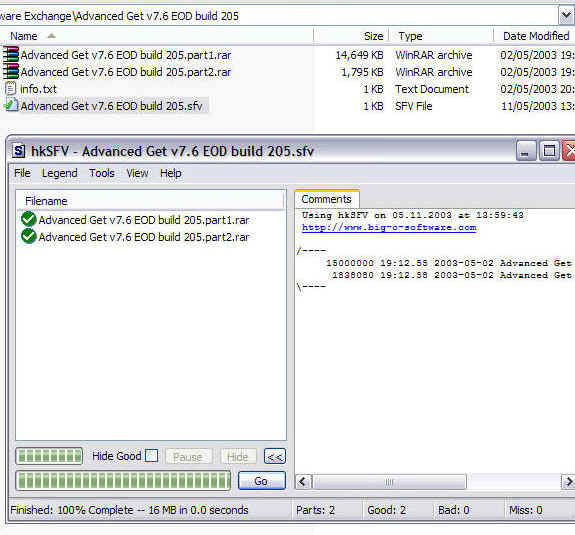
Task: Click the Bad: 0 status entry
Action: 454,510
